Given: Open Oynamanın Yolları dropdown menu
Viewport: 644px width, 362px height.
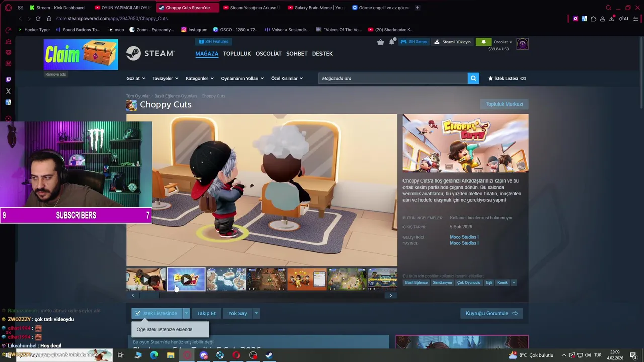Looking at the screenshot, I should pyautogui.click(x=243, y=78).
